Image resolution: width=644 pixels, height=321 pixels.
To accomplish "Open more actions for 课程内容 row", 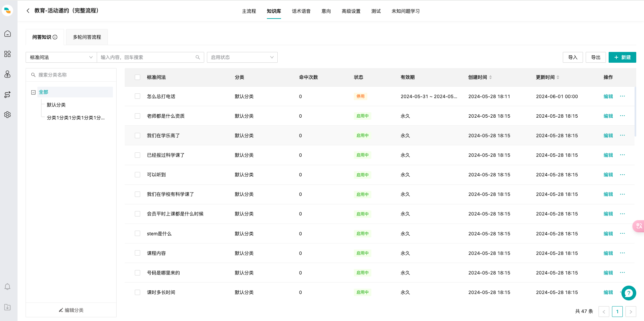I will pyautogui.click(x=622, y=253).
